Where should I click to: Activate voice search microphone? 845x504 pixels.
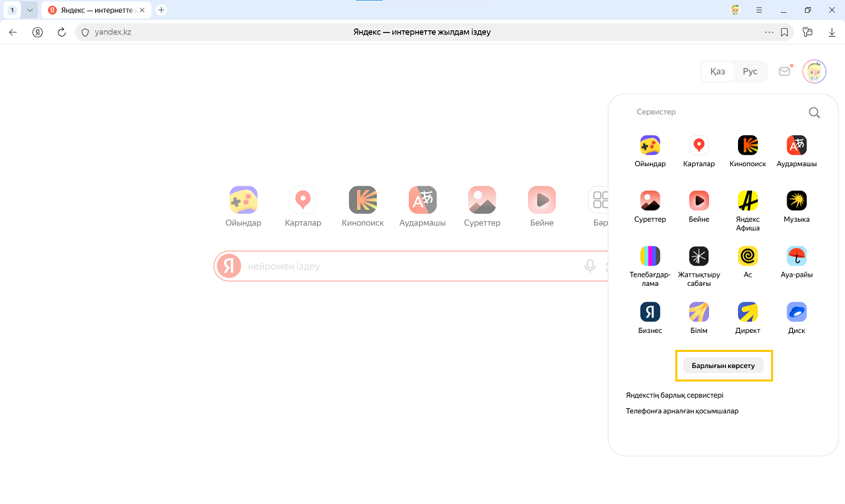590,266
